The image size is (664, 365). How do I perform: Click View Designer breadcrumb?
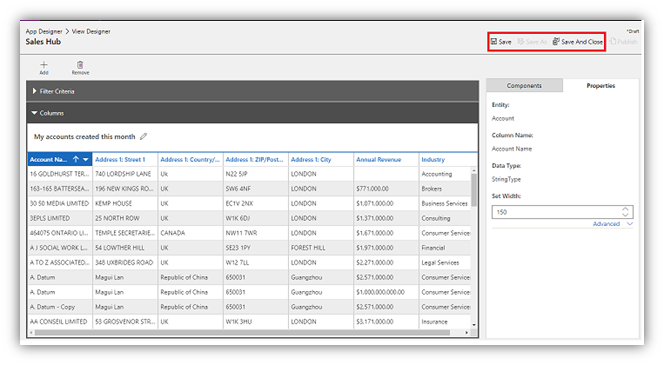point(91,31)
